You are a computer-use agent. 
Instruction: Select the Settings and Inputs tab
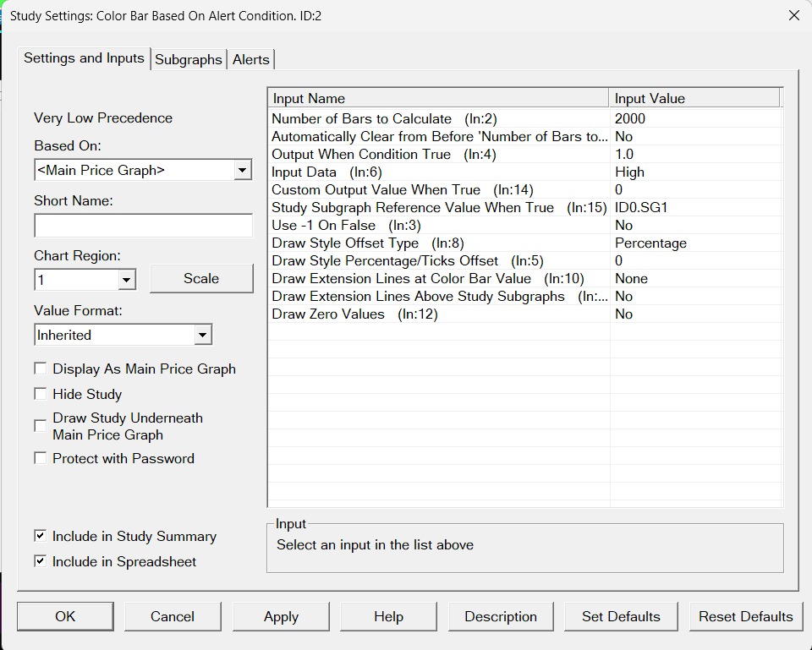pos(84,58)
